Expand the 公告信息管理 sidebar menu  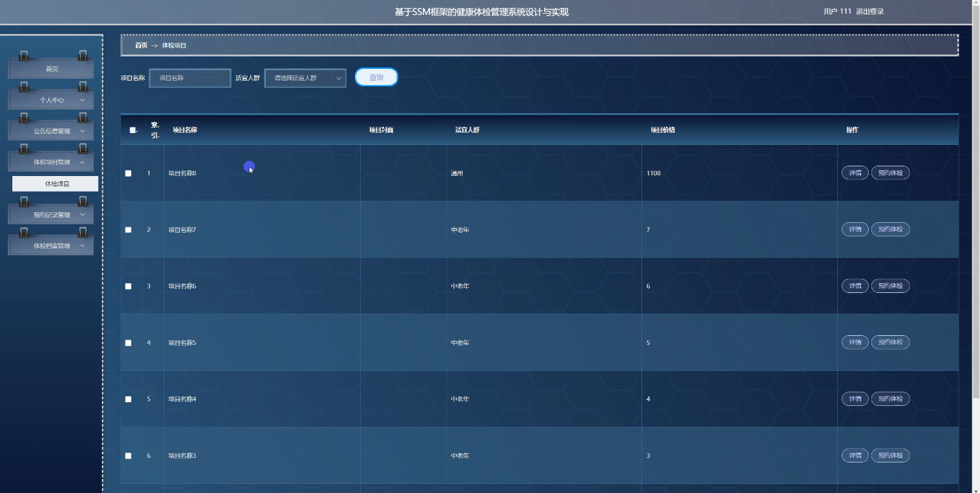tap(51, 131)
